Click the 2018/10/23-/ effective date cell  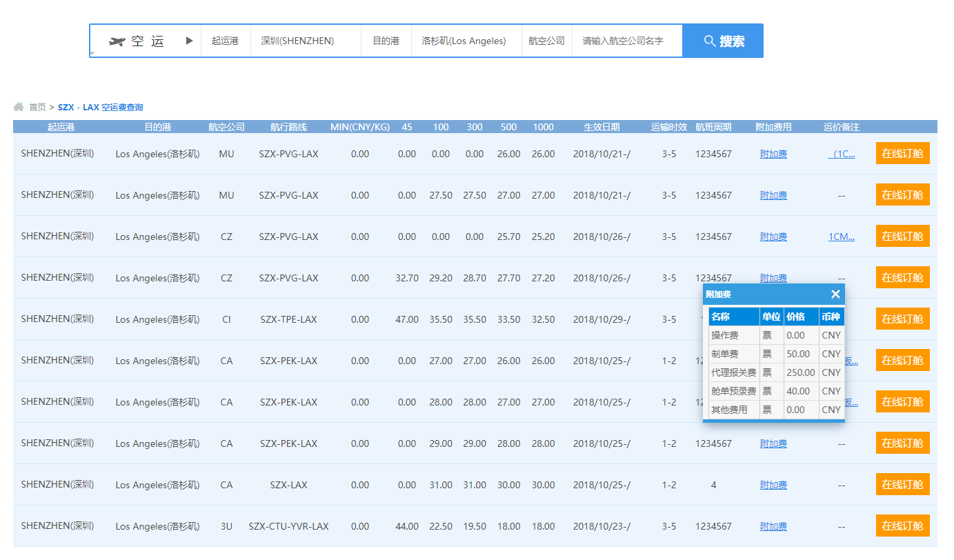pos(602,526)
